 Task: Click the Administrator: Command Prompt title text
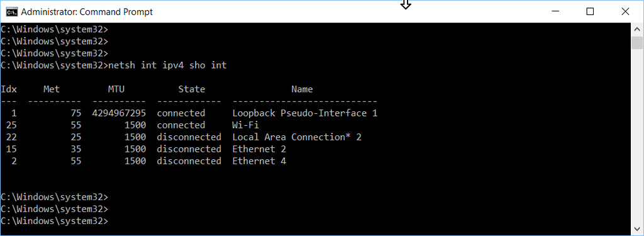coord(87,12)
